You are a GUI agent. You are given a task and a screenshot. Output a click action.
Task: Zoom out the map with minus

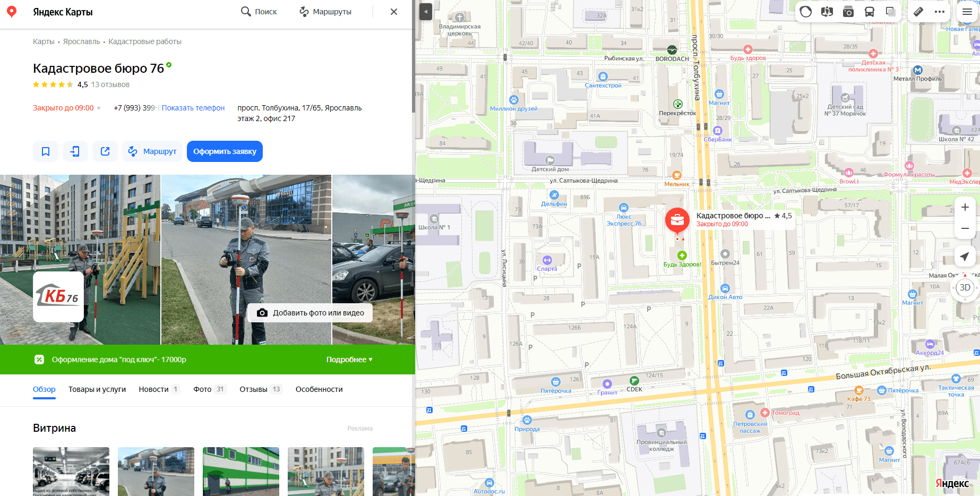[965, 228]
